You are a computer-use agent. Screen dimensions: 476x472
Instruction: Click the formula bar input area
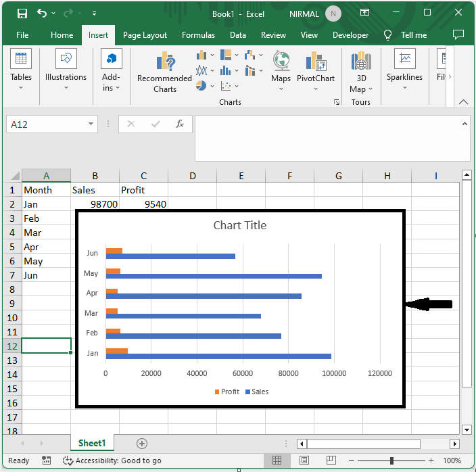pos(328,138)
